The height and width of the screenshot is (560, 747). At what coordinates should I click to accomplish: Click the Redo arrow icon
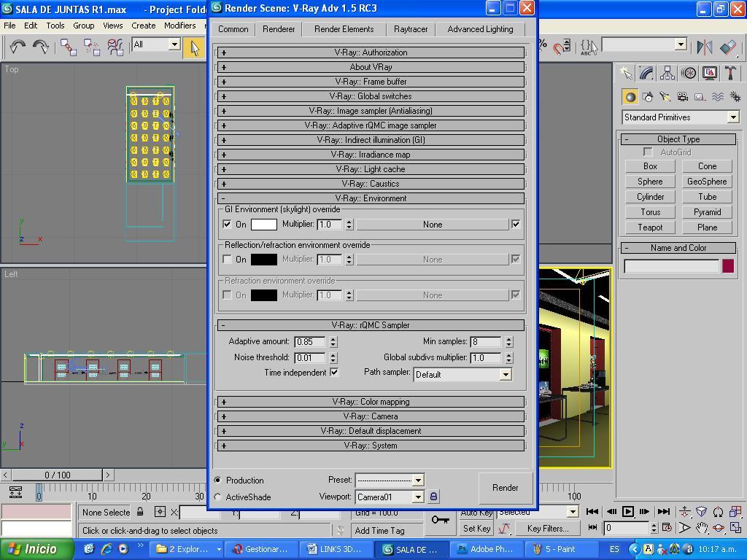click(x=41, y=47)
